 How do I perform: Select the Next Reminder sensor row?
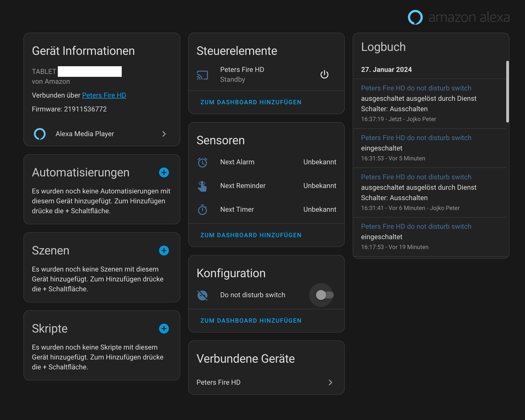[266, 186]
